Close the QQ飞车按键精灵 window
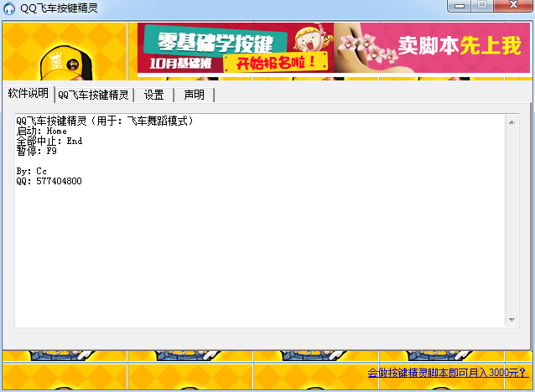535x392 pixels. pyautogui.click(x=513, y=6)
